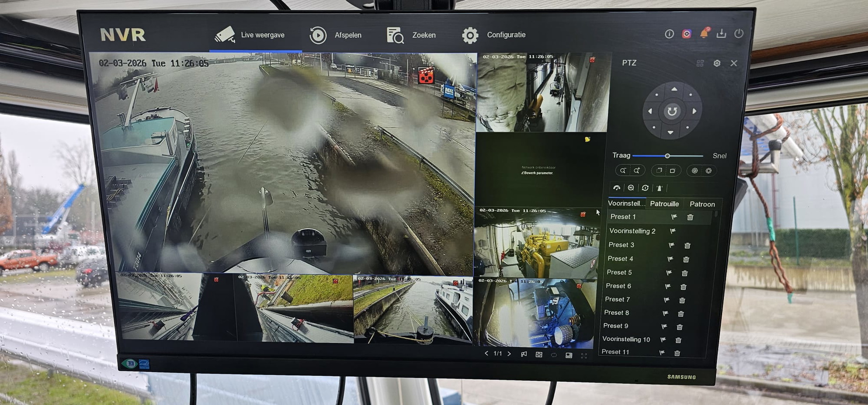Open the system information icon
868x405 pixels.
point(669,34)
